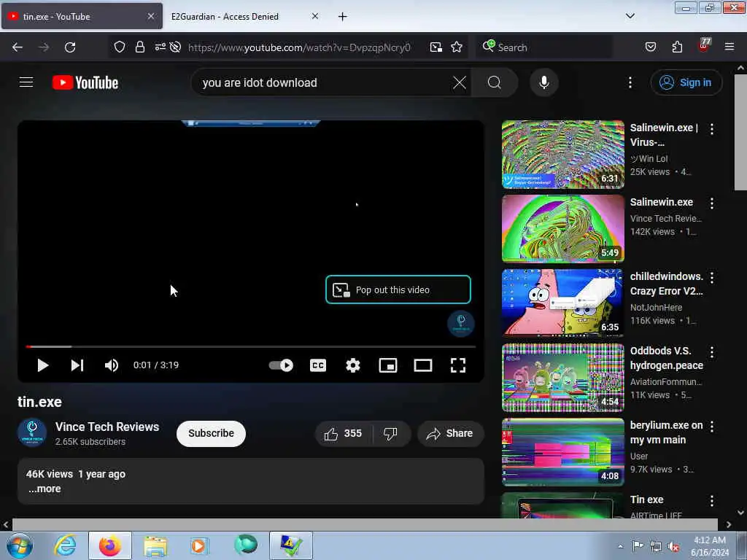
Task: View site security padlock info
Action: [x=139, y=47]
